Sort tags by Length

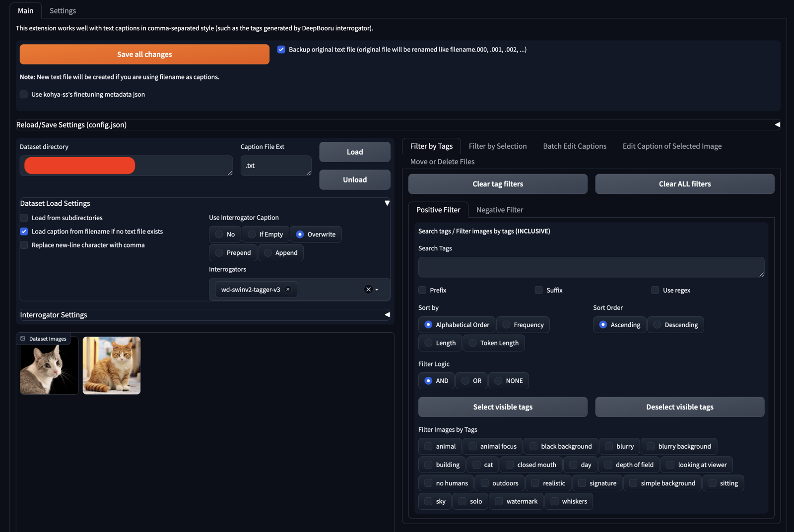(440, 343)
